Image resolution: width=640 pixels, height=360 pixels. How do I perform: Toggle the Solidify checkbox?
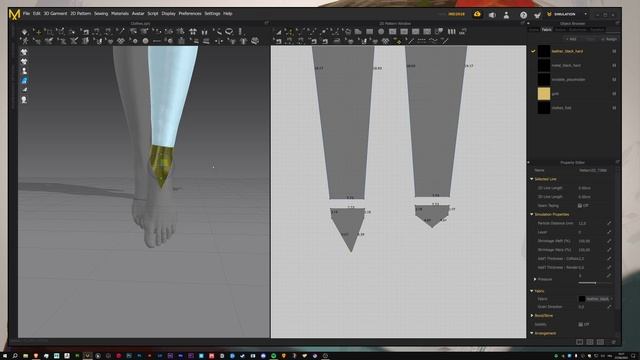coord(580,324)
